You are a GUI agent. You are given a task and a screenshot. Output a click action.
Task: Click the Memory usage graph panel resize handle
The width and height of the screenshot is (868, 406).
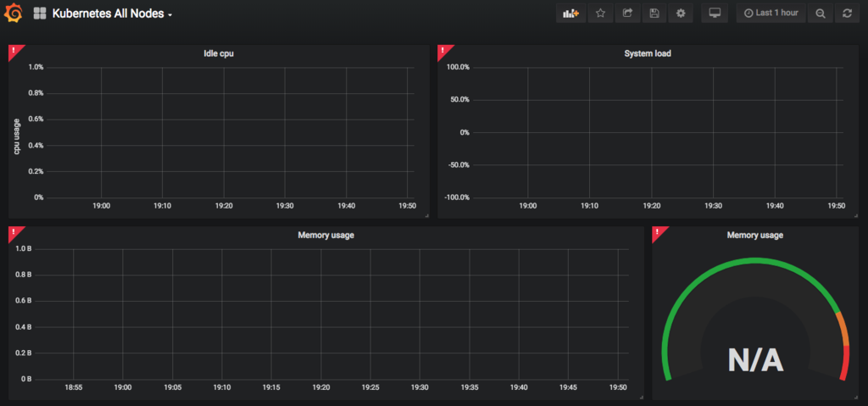tap(641, 397)
